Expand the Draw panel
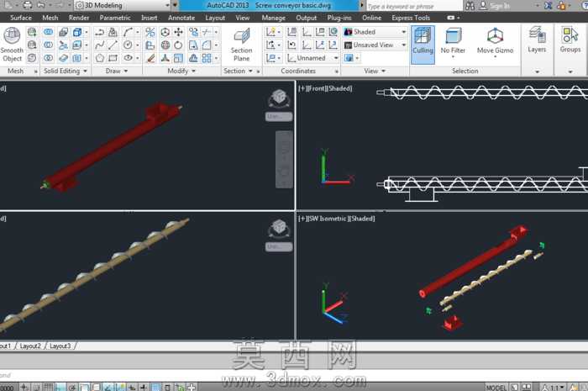 tap(117, 71)
